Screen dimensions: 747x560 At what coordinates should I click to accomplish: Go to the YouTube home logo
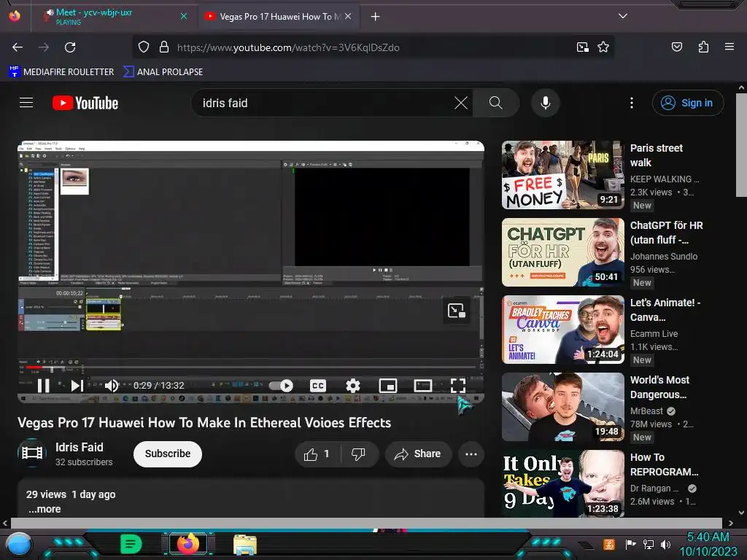pyautogui.click(x=86, y=103)
